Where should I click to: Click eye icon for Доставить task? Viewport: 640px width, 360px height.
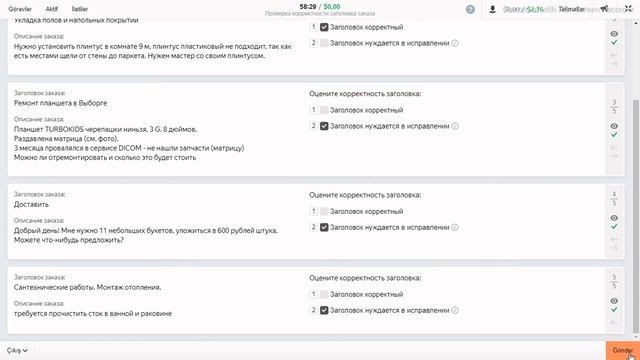point(614,218)
